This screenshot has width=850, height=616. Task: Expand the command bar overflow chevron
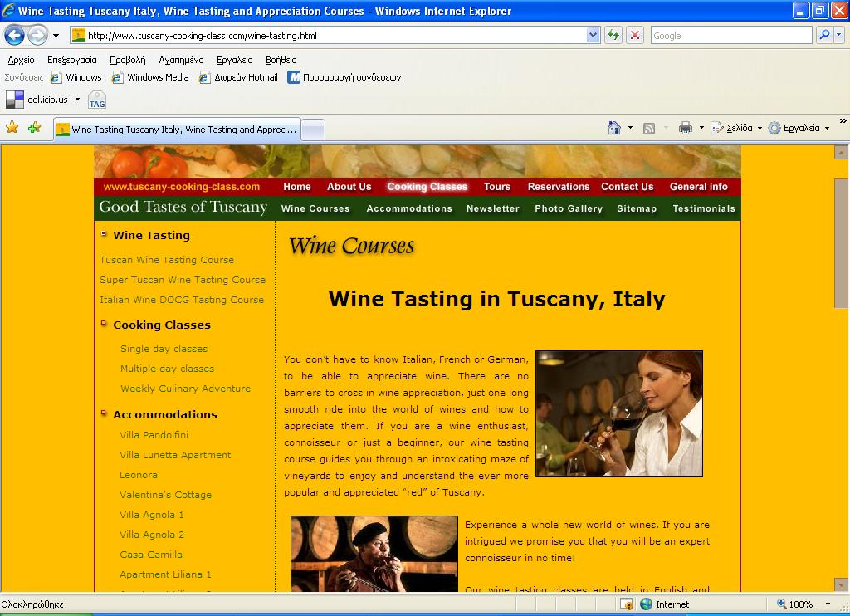[x=843, y=121]
